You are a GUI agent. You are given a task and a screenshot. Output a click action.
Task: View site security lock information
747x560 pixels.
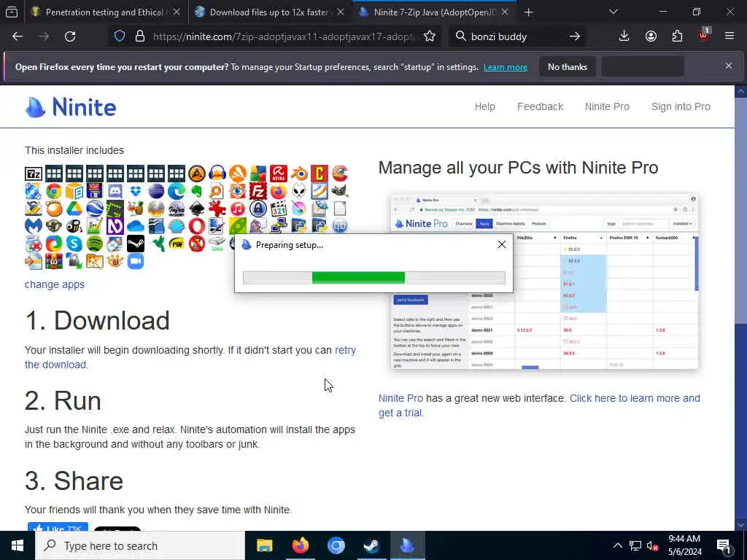139,36
